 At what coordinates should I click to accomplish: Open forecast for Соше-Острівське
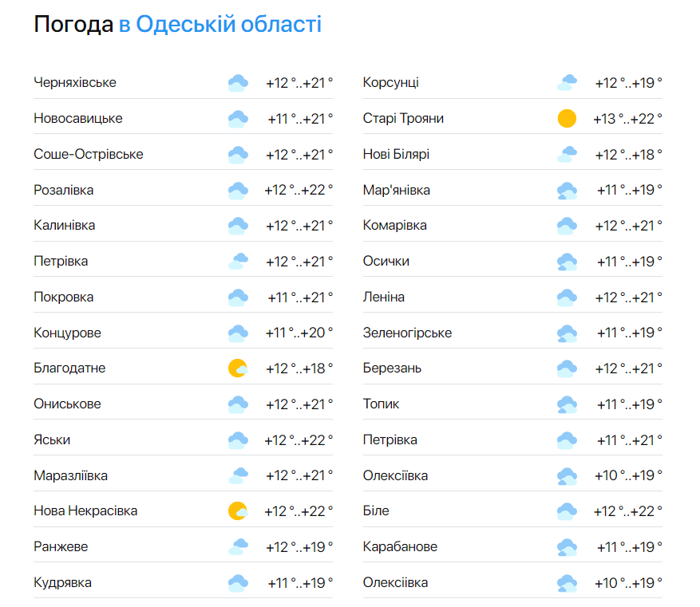89,154
